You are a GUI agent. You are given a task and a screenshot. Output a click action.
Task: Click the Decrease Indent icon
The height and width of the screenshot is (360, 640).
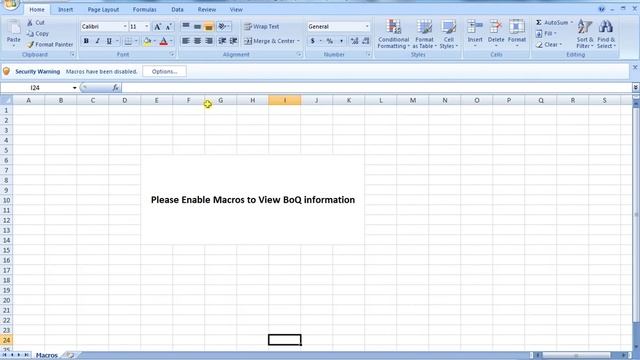coord(222,41)
